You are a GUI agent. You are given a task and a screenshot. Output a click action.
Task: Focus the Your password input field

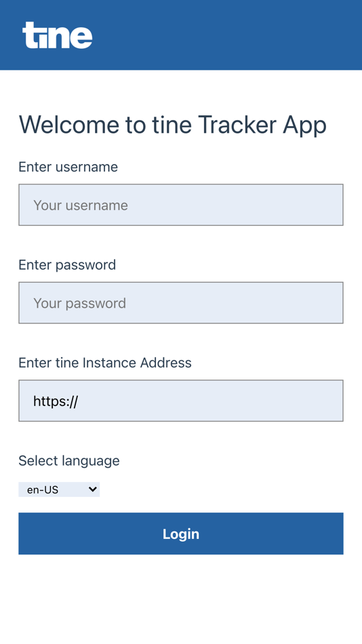click(181, 302)
